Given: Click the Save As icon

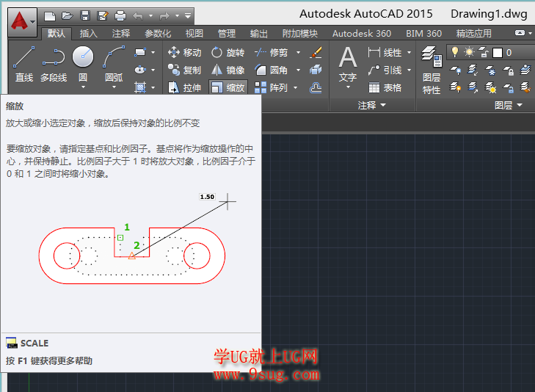Looking at the screenshot, I should tap(102, 15).
